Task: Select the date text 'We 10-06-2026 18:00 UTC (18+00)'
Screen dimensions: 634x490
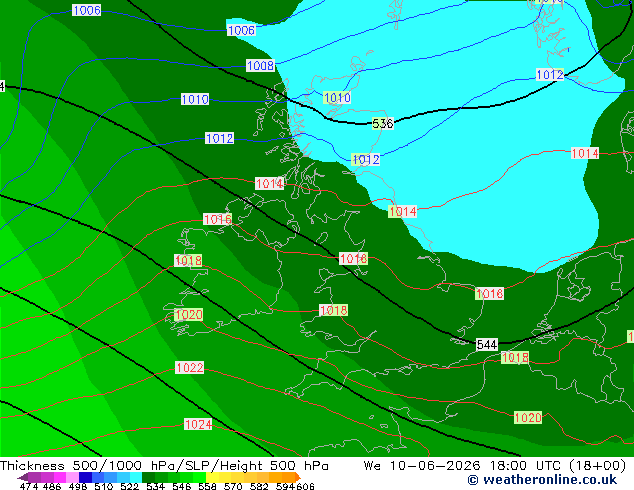Action: coord(495,466)
